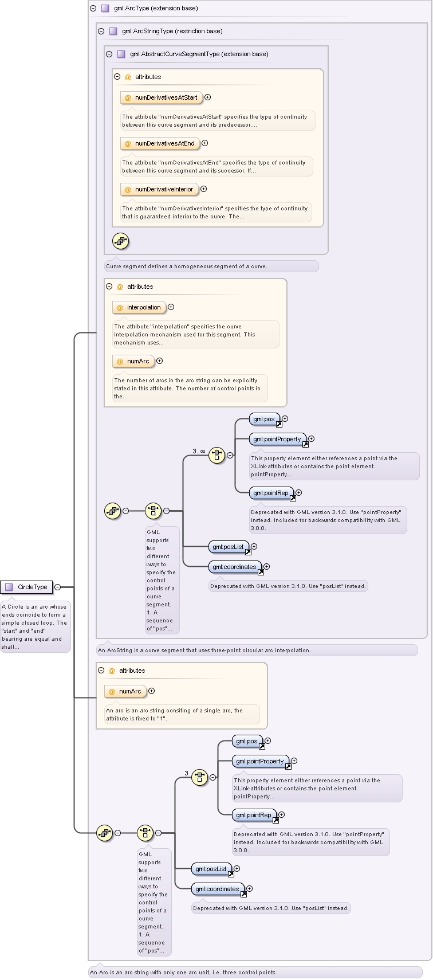The image size is (433, 980).
Task: Collapse choice compositor after ArcStringType sequence
Action: 166,511
